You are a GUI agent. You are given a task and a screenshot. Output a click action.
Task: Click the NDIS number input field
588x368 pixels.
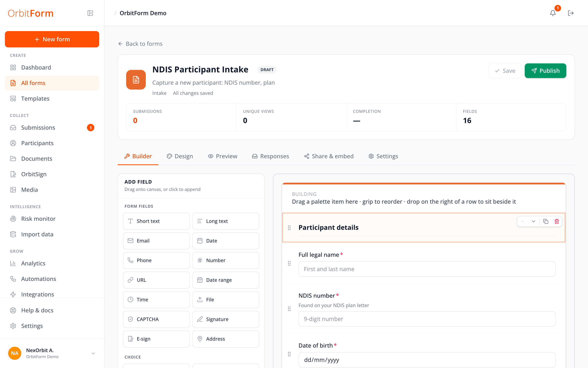(427, 319)
